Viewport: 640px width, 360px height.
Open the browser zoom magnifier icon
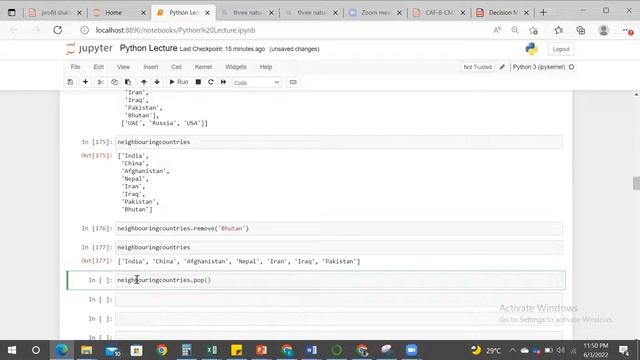(x=515, y=30)
